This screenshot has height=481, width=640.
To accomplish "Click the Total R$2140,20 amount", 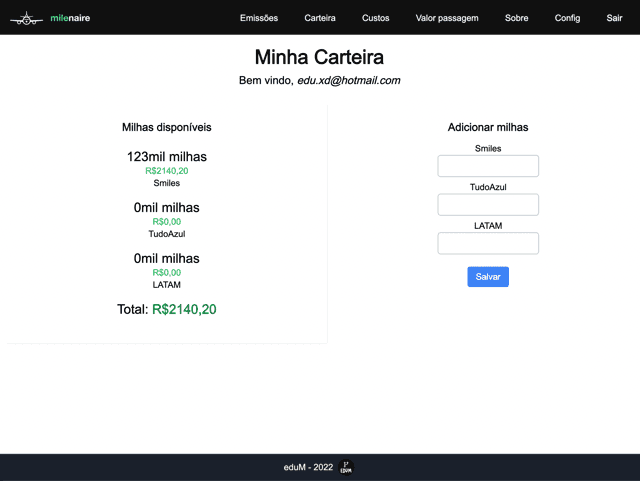I will point(184,309).
